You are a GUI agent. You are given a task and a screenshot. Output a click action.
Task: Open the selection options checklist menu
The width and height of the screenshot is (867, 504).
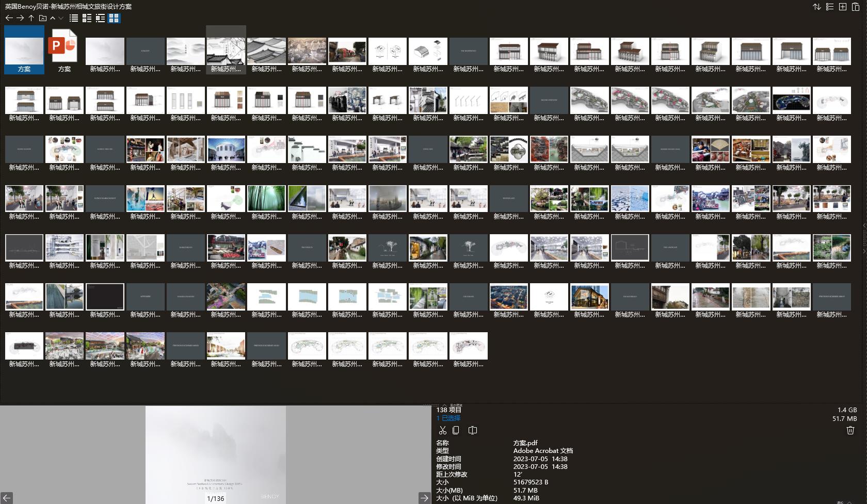829,7
